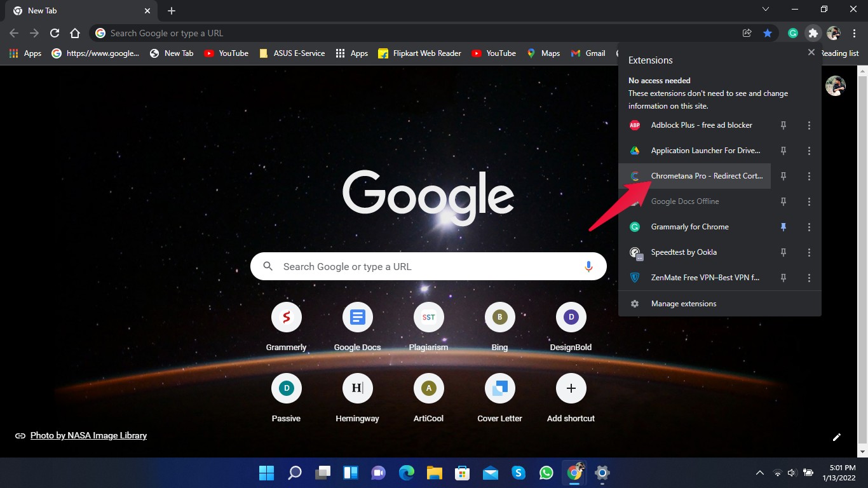Select Google Docs Offline extension entry

[x=685, y=201]
